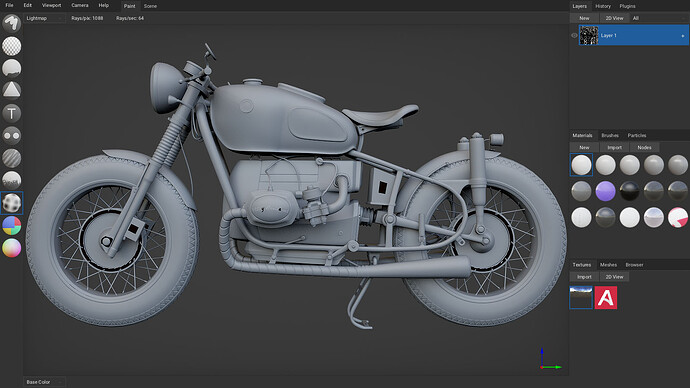This screenshot has height=388, width=690.
Task: Create a new material with New
Action: click(x=584, y=147)
